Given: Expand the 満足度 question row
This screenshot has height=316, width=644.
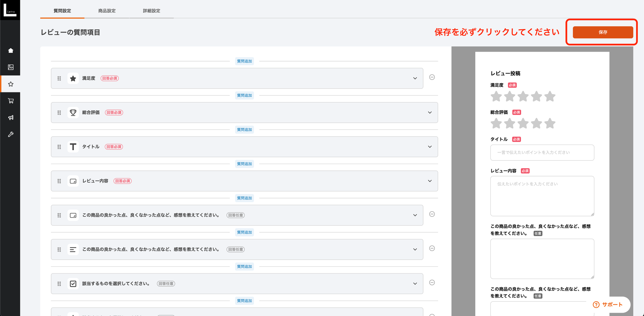Looking at the screenshot, I should tap(415, 78).
